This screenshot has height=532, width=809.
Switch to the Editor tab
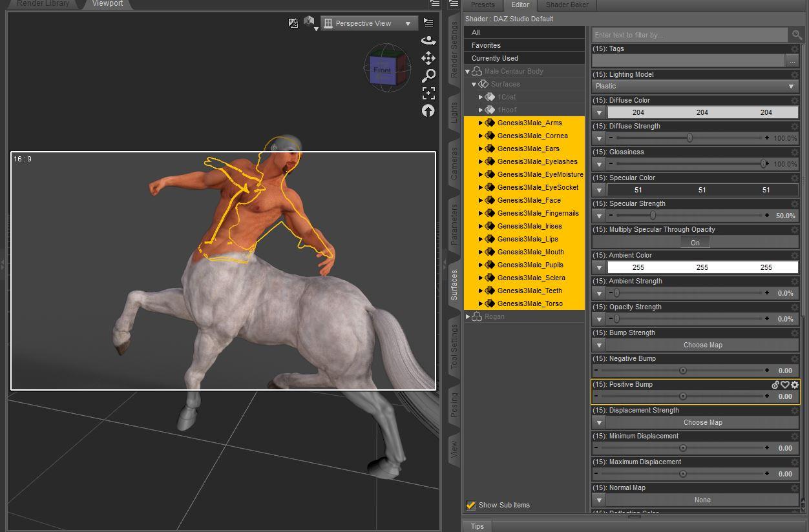(520, 5)
